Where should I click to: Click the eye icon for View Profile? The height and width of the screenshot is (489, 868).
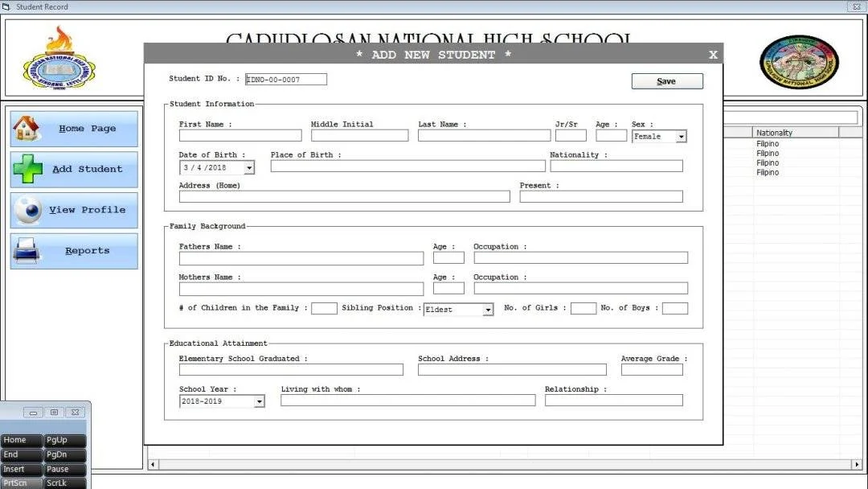click(27, 210)
